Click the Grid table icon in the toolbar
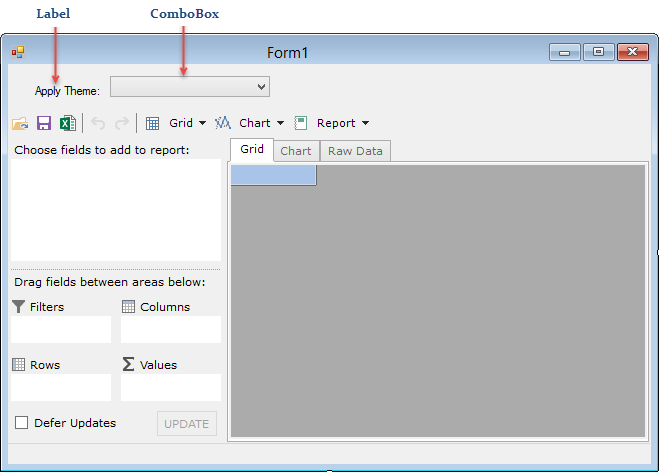This screenshot has width=659, height=472. click(x=153, y=124)
